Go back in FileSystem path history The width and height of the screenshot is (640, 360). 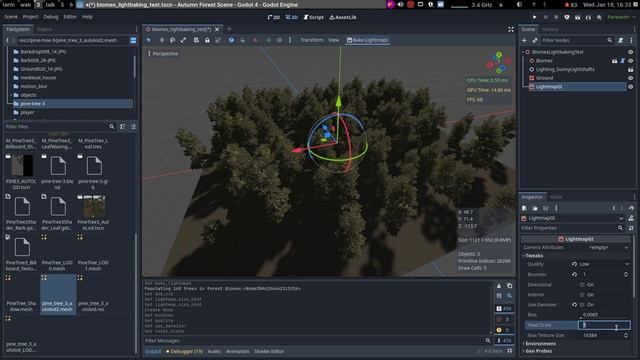pyautogui.click(x=7, y=40)
